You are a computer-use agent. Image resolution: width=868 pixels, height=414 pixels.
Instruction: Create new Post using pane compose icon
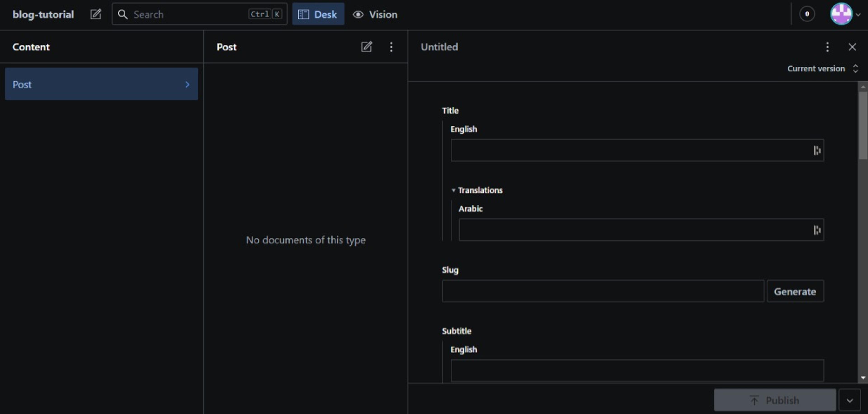(x=367, y=47)
